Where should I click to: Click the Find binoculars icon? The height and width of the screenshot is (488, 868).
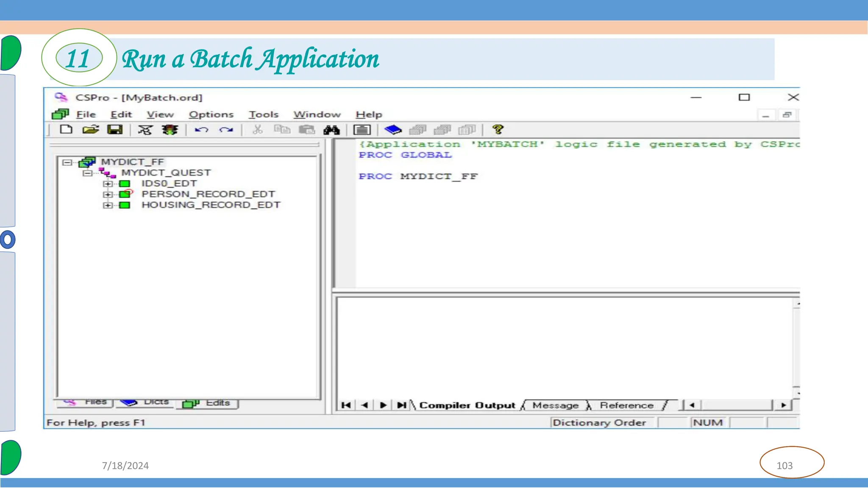pyautogui.click(x=331, y=130)
